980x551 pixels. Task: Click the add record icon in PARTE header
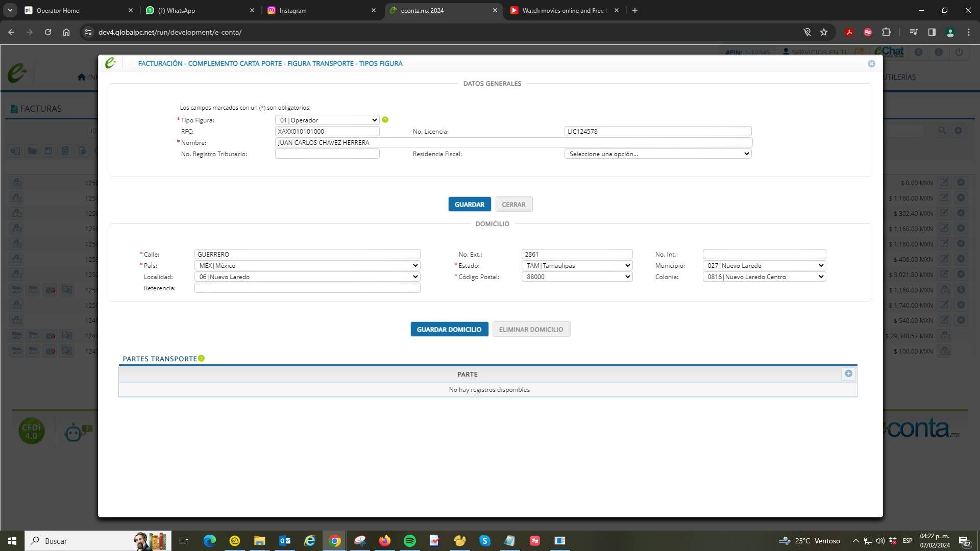coord(848,374)
